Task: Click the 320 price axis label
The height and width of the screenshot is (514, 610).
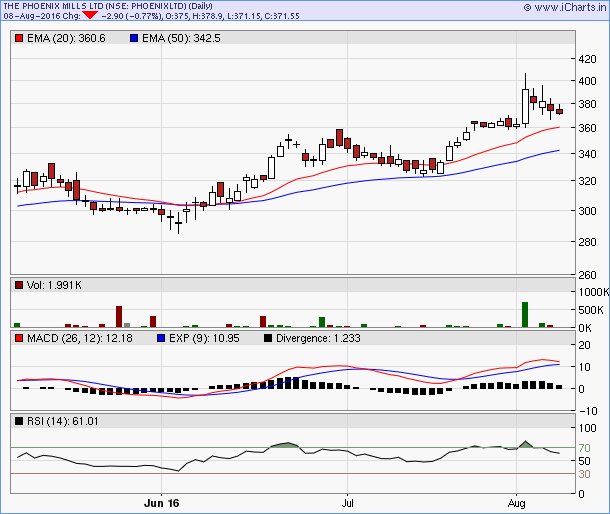Action: pos(587,181)
